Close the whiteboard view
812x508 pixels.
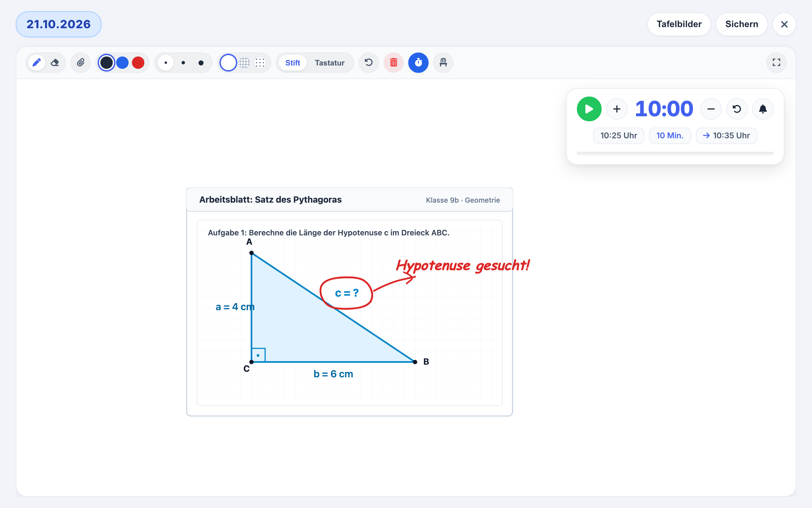tap(784, 24)
